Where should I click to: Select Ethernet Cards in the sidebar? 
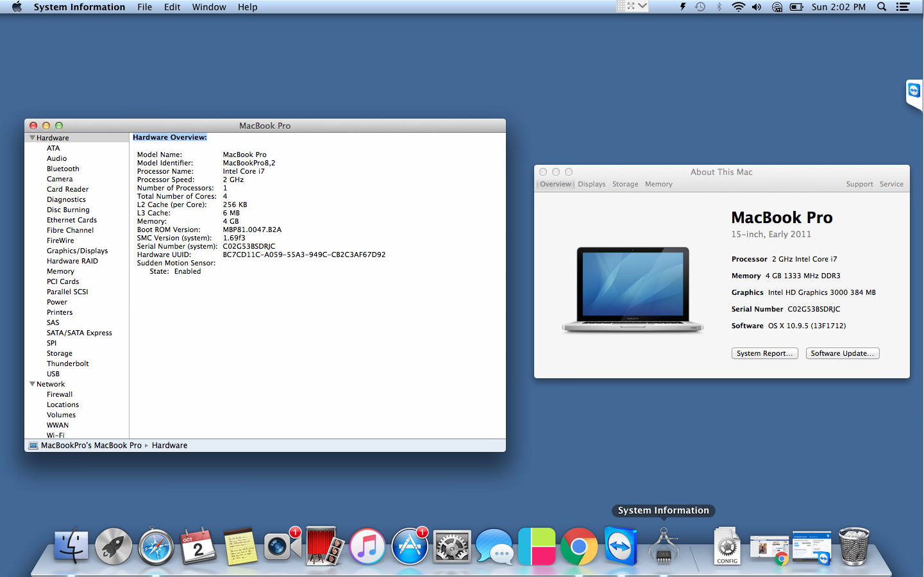[71, 220]
